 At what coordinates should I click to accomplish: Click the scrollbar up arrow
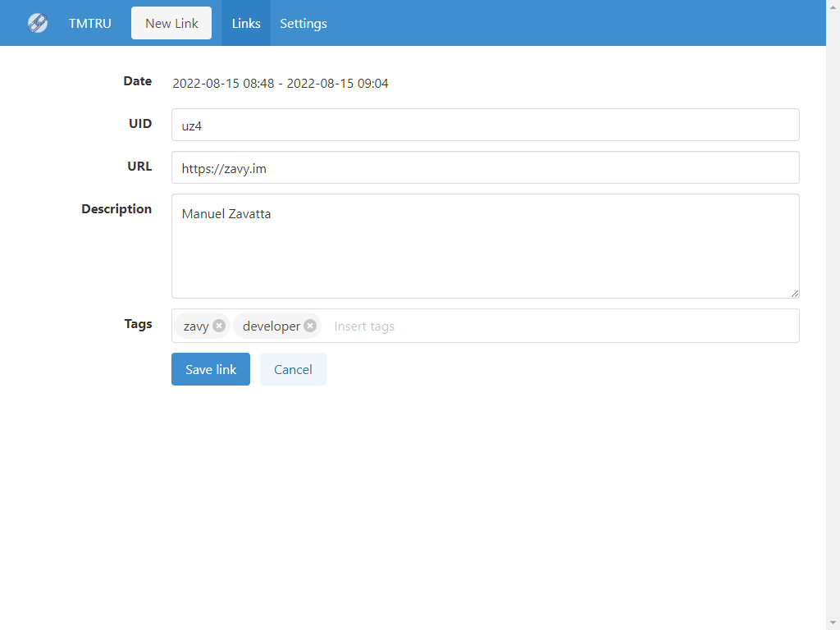[833, 7]
